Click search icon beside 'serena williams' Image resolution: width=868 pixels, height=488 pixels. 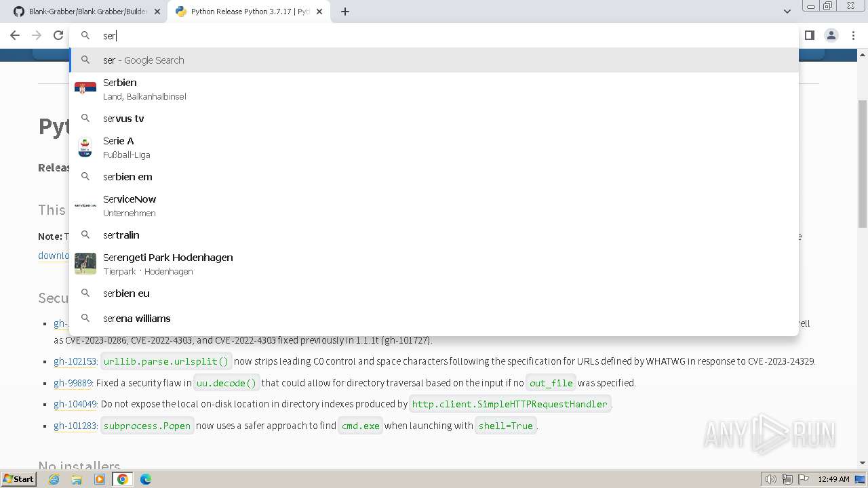[x=85, y=318]
